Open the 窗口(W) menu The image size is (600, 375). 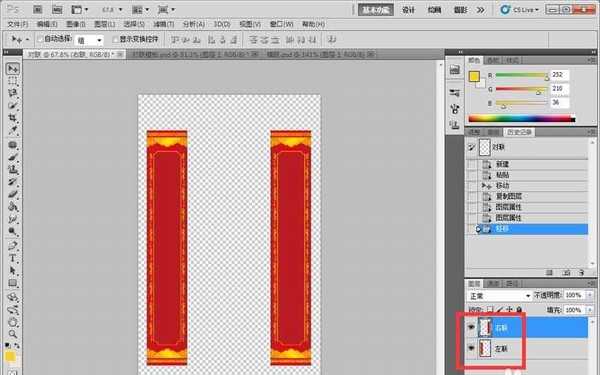[281, 24]
